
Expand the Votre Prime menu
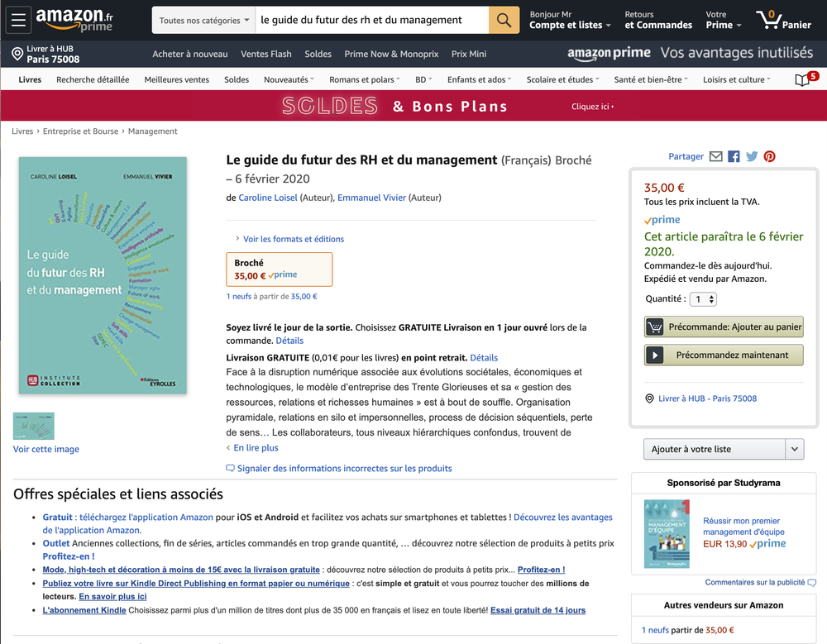(723, 20)
